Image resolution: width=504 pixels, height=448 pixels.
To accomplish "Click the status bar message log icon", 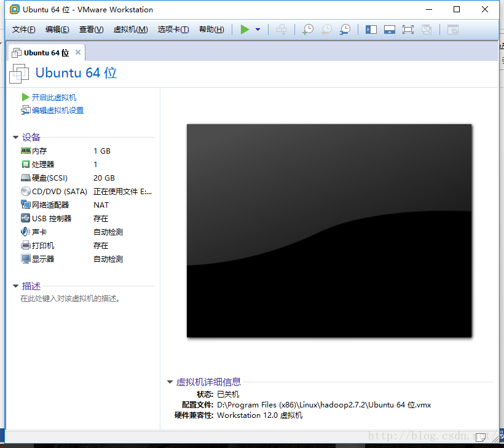I will tap(481, 437).
